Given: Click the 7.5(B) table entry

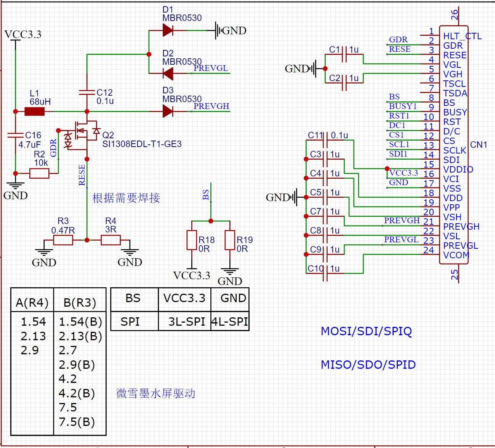Looking at the screenshot, I should 77,422.
